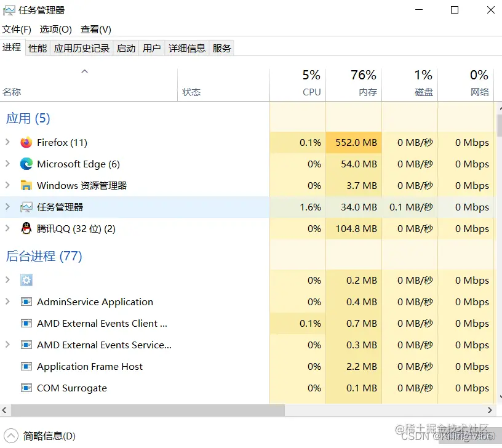Sort by the 网络 column header

click(x=466, y=85)
